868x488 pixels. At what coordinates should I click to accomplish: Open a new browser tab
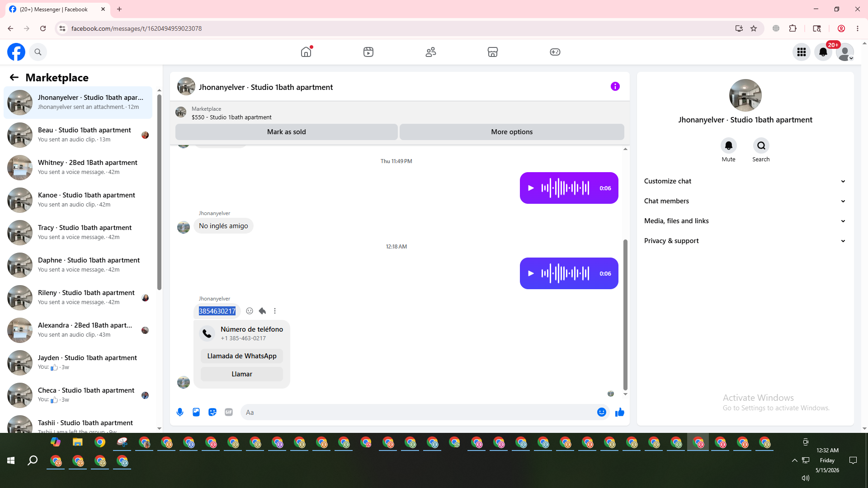tap(119, 9)
